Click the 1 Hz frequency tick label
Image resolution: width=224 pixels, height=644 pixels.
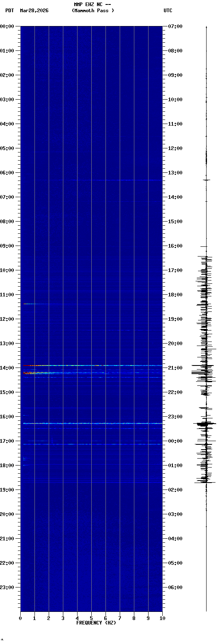(x=34, y=618)
